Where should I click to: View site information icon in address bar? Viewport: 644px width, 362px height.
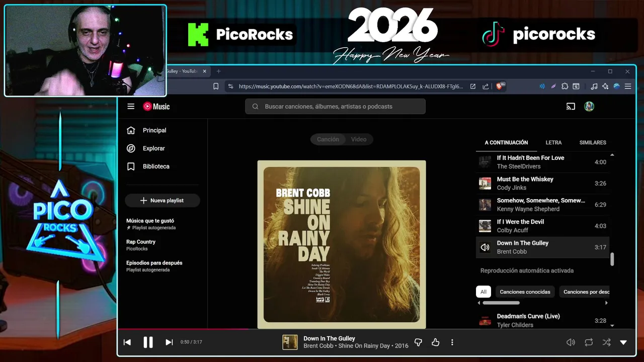(230, 86)
